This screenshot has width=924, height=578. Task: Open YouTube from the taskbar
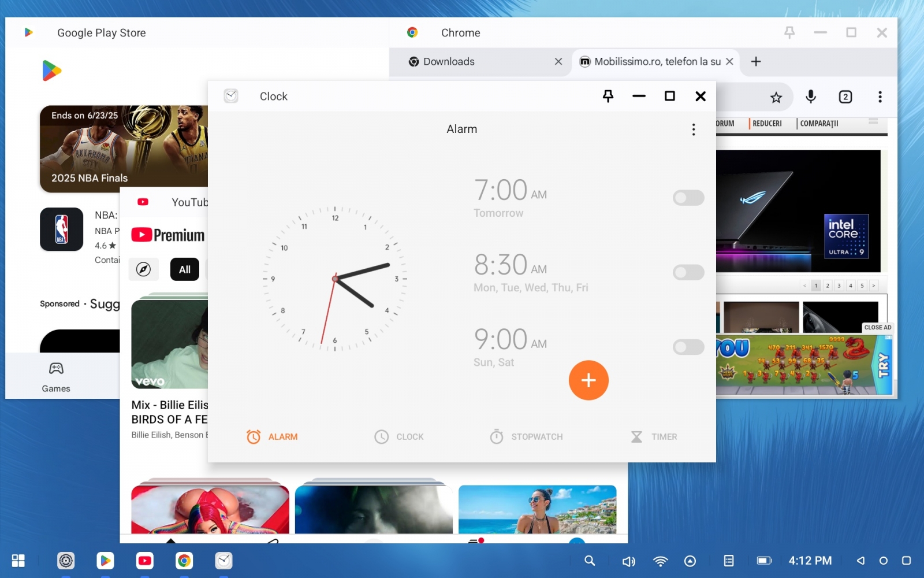pos(144,561)
